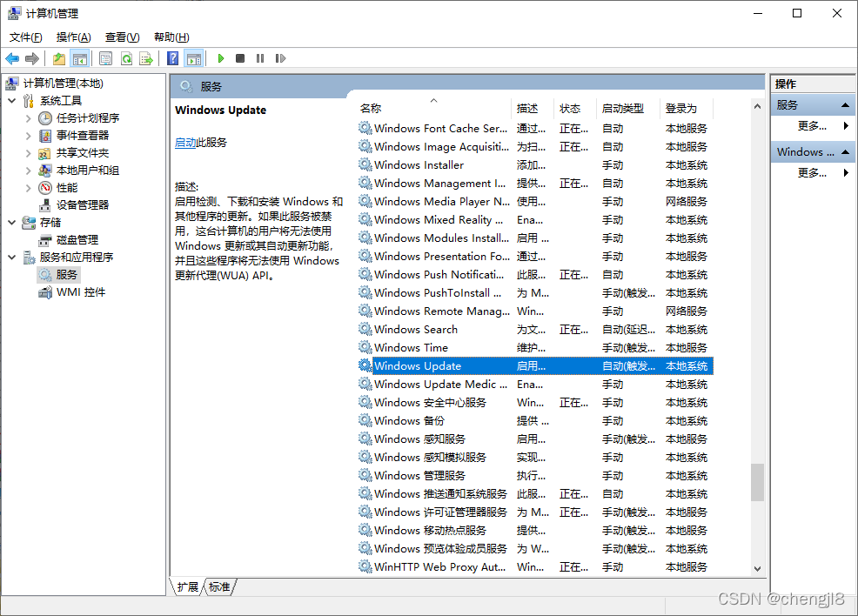This screenshot has height=616, width=858.
Task: Expand the 任务计划程序 tree node
Action: 29,118
